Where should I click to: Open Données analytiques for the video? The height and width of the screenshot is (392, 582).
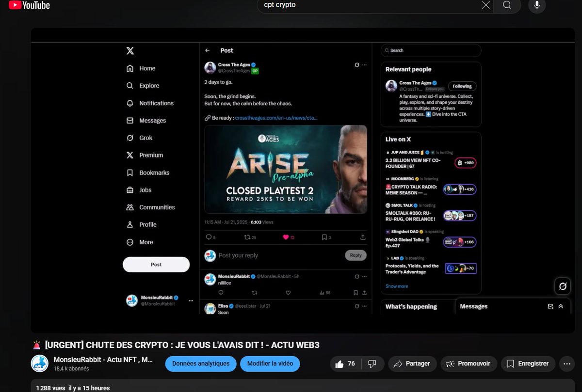(200, 363)
